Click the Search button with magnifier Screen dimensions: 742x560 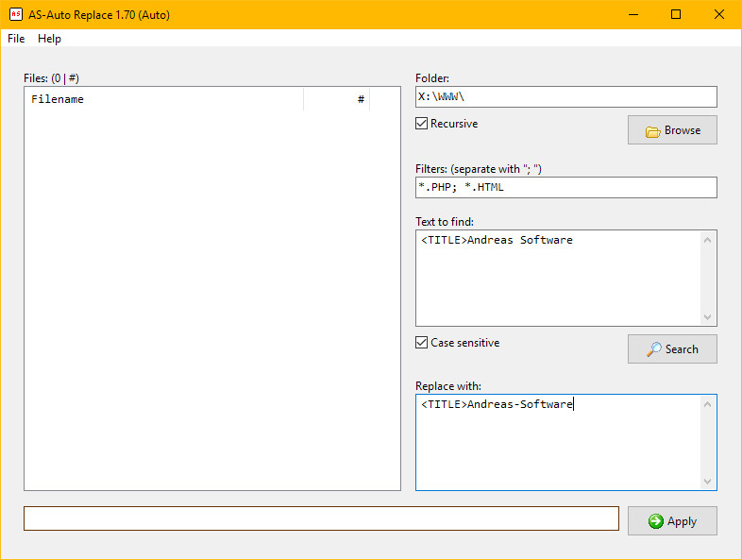point(672,348)
